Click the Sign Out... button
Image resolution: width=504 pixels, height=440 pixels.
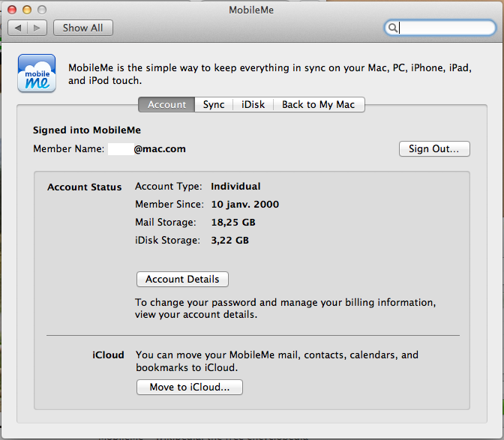pos(434,148)
